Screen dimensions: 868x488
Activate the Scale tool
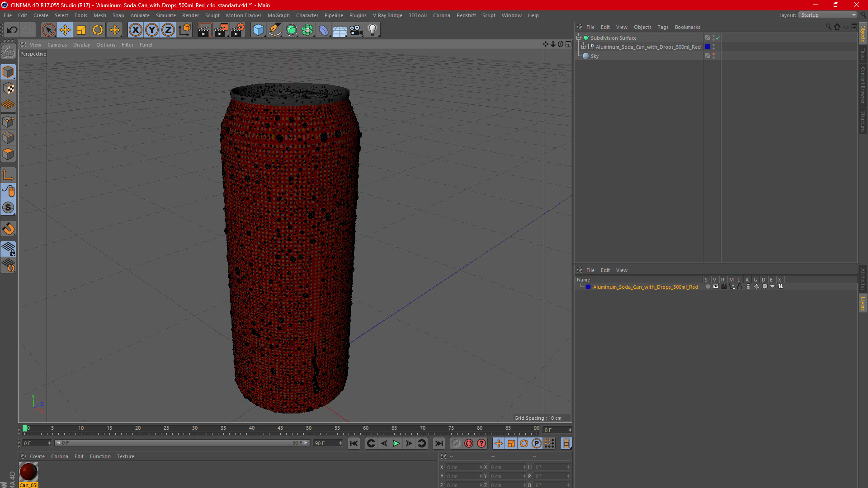81,30
